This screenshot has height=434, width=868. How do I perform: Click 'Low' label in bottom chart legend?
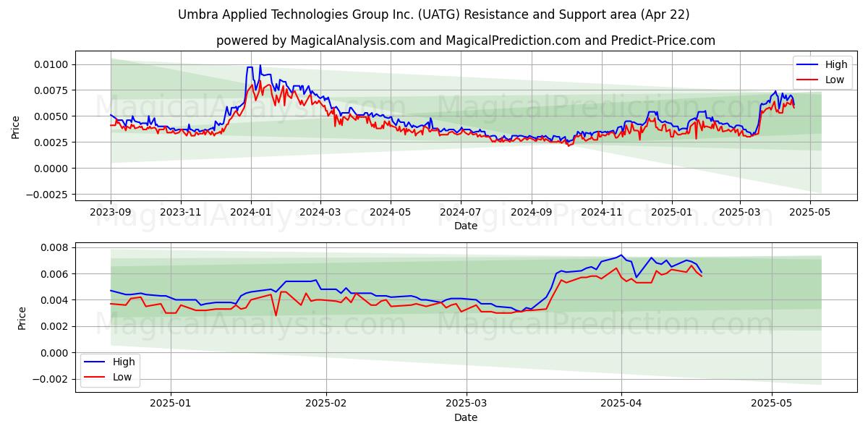[x=122, y=377]
